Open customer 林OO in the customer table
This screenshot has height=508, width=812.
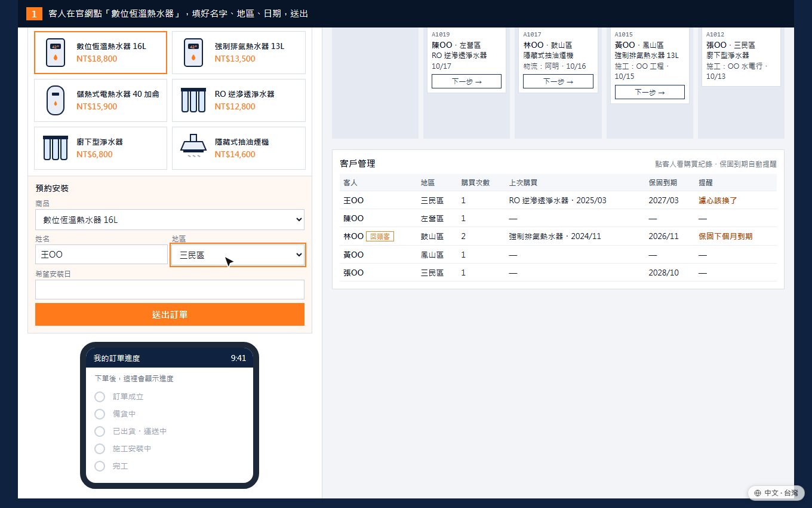(558, 236)
